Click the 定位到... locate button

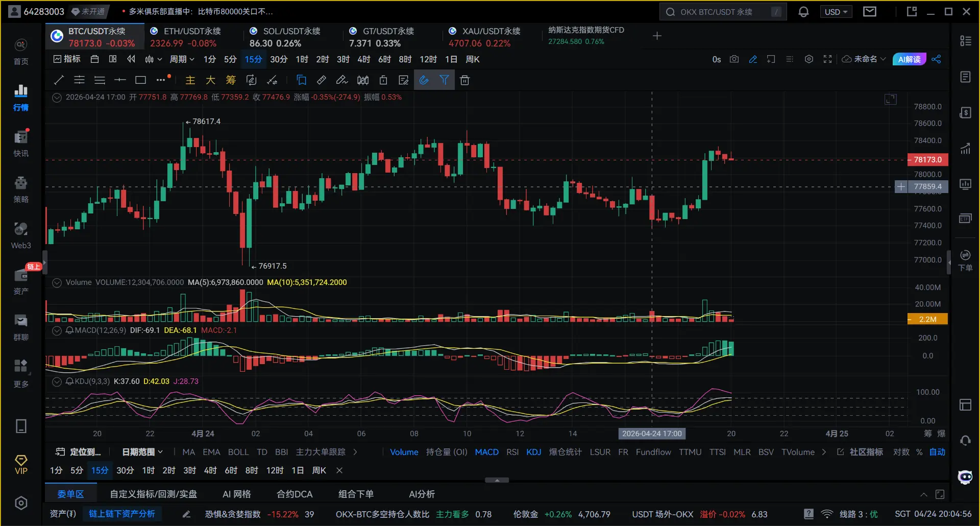[x=78, y=452]
